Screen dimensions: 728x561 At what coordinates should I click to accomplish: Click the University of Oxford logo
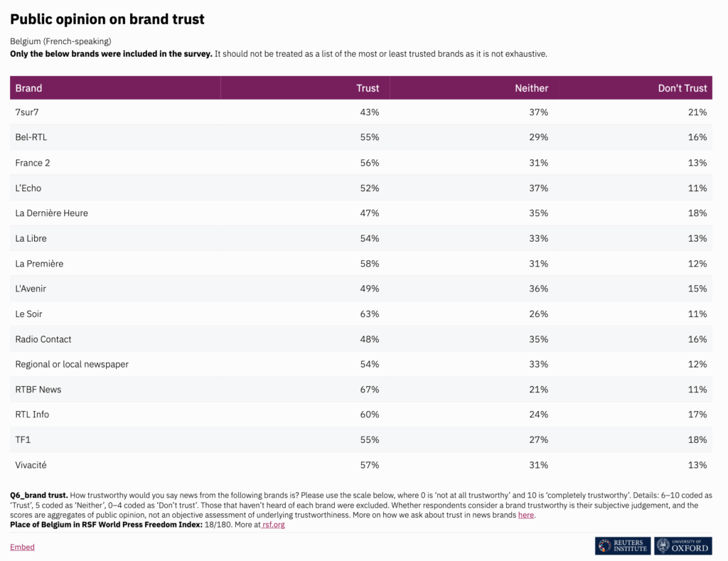tap(683, 545)
